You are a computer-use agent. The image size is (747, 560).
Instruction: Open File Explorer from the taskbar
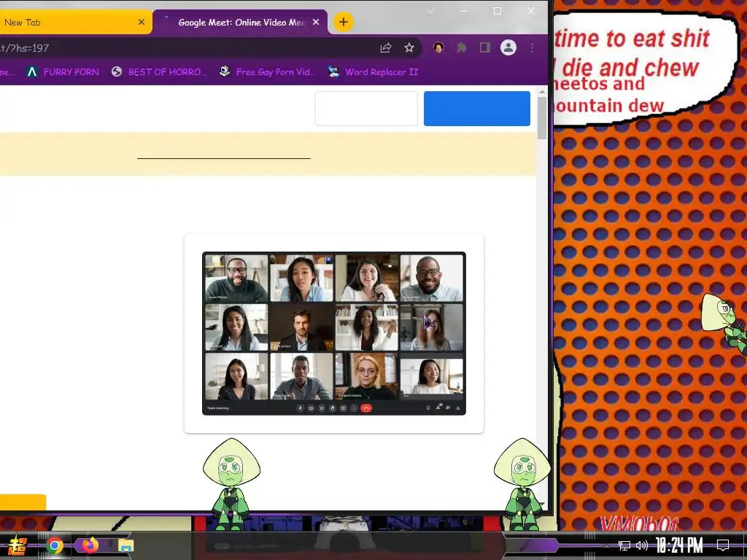pos(125,545)
